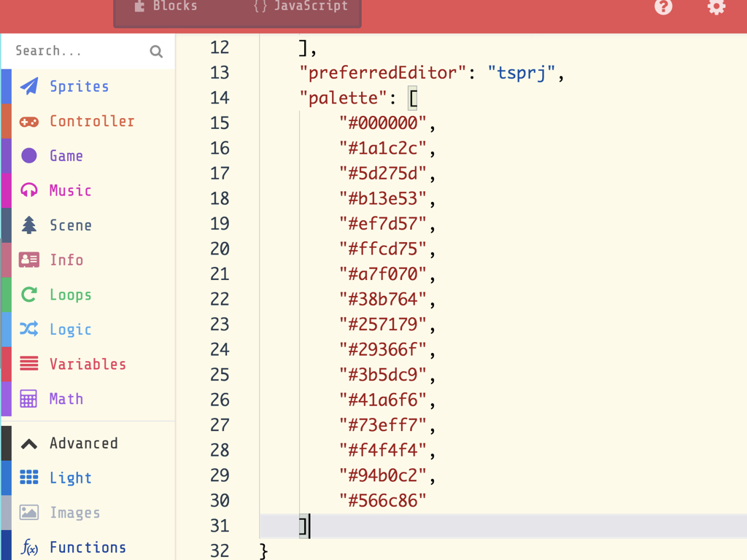Click the "#1a1c2c" color string
Image resolution: width=747 pixels, height=560 pixels.
coord(382,149)
